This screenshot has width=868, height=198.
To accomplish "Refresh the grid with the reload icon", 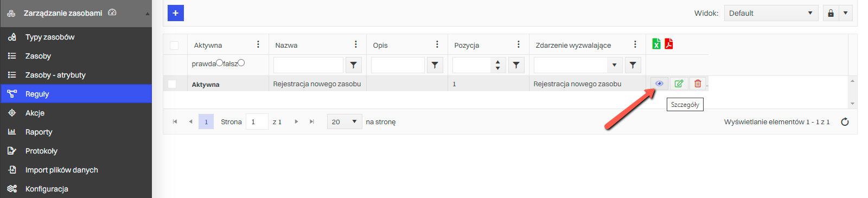I will click(845, 122).
